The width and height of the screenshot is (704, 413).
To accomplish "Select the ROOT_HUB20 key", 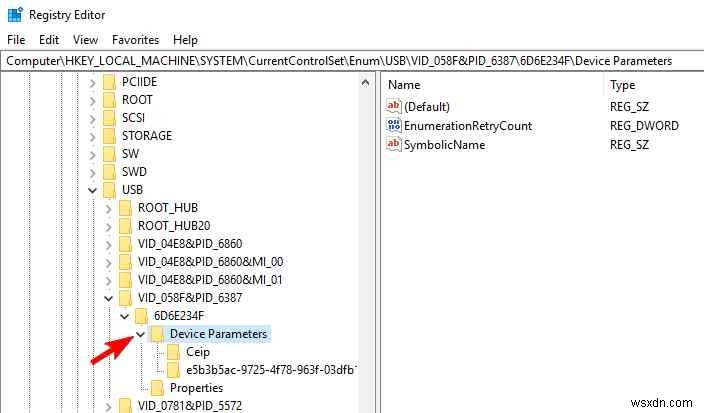I will pyautogui.click(x=174, y=226).
